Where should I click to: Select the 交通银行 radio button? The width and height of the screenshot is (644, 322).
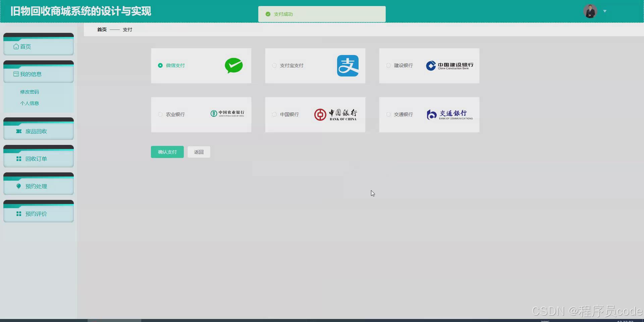[x=388, y=114]
